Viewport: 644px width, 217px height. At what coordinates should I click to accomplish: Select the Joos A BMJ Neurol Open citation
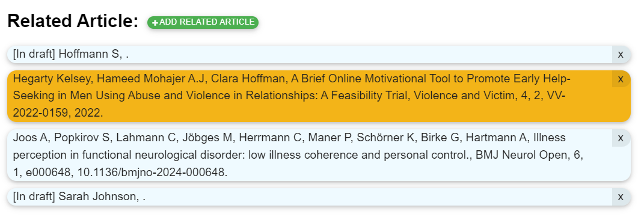point(310,155)
